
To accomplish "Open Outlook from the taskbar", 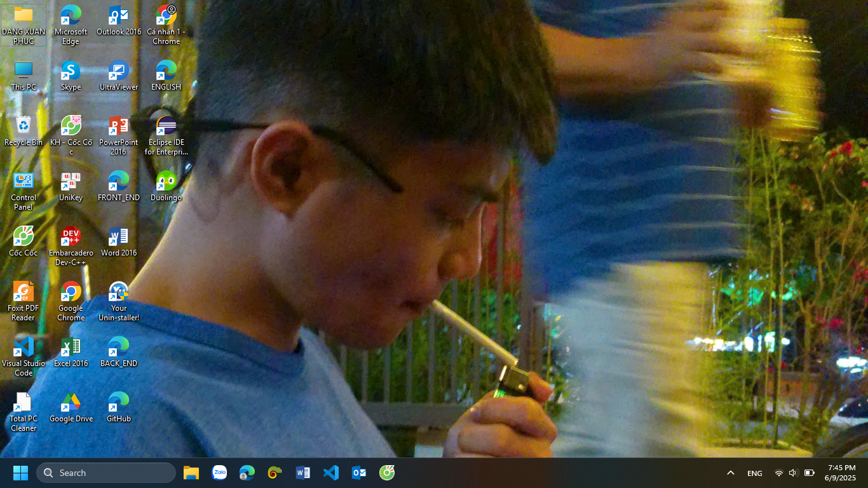I will point(359,473).
